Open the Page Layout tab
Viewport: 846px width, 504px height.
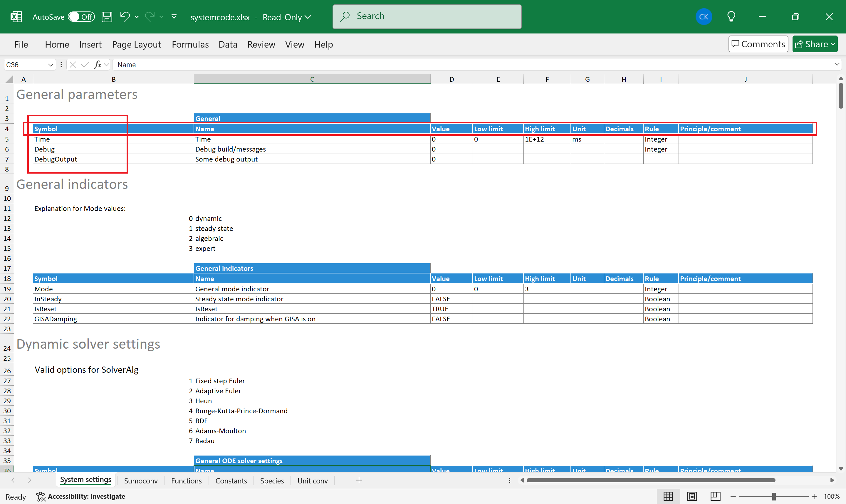[x=137, y=44]
